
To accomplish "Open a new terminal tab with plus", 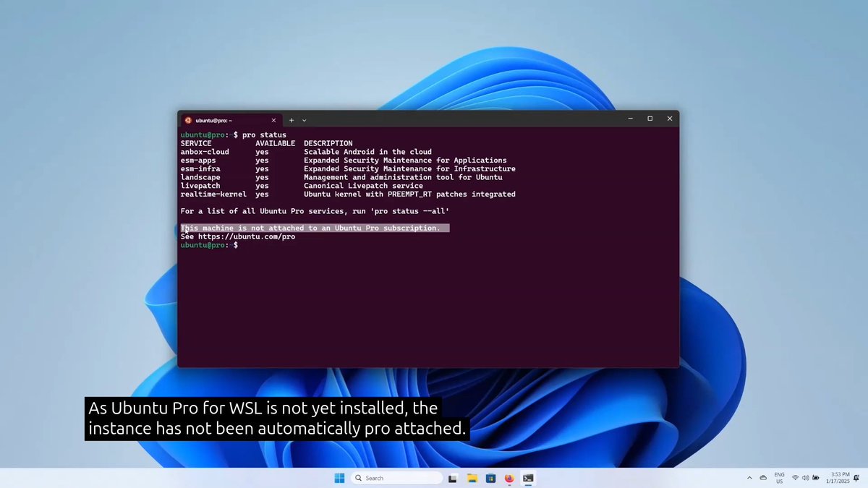I will pyautogui.click(x=292, y=120).
